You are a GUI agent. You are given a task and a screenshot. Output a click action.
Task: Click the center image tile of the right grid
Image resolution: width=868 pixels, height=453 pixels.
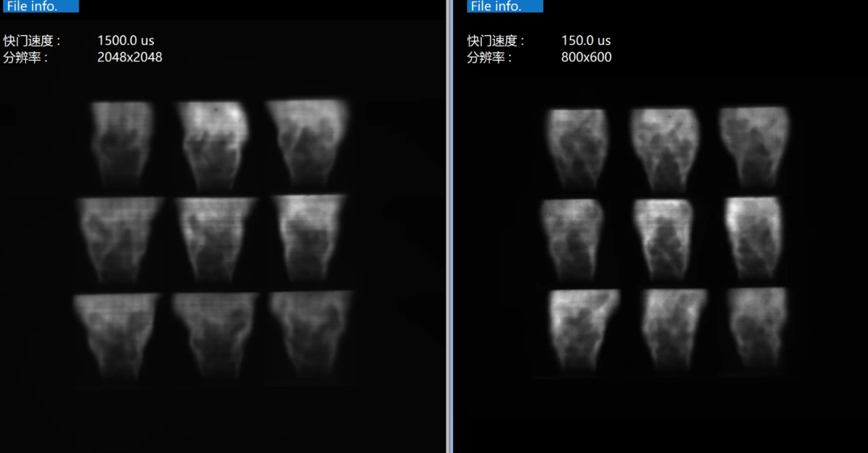pyautogui.click(x=663, y=239)
